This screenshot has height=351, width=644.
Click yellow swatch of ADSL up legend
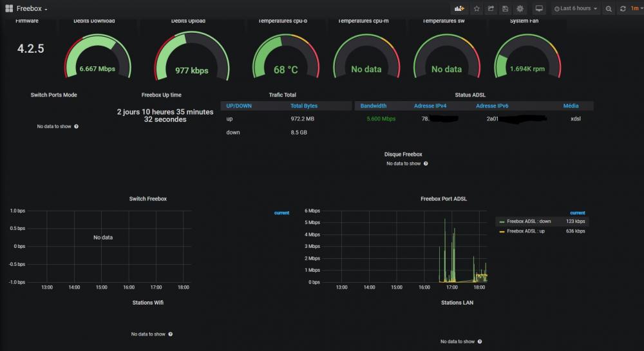tap(502, 231)
